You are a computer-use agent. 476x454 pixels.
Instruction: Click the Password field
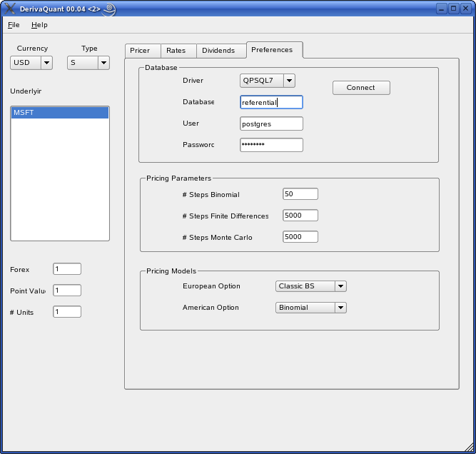(271, 145)
